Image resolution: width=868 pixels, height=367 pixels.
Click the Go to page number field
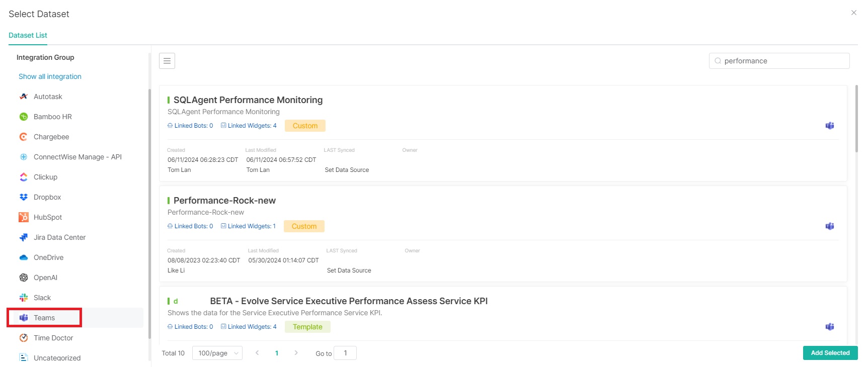point(345,353)
